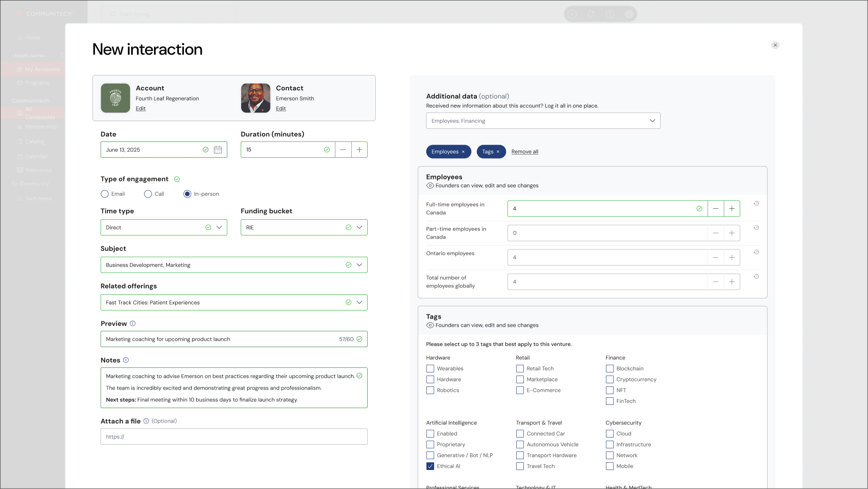Screen dimensions: 868x489
Task: Click the Notes info icon
Action: 126,360
